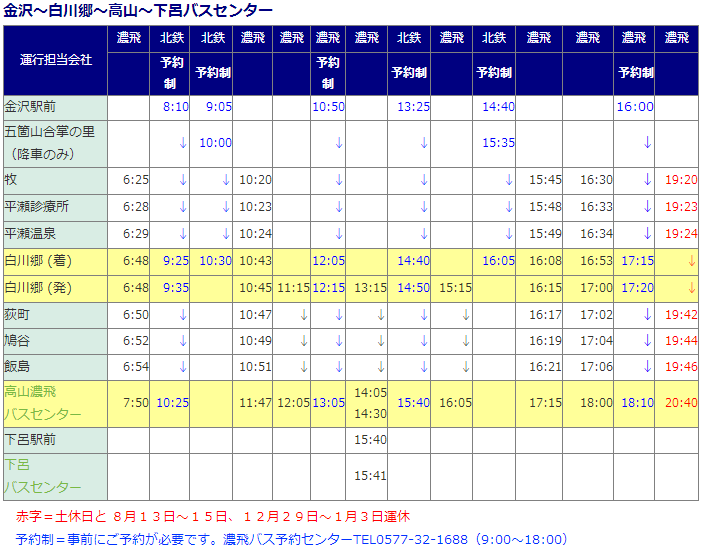Click the 五箇山合掌の里 stop row label
The width and height of the screenshot is (704, 552).
(x=49, y=143)
